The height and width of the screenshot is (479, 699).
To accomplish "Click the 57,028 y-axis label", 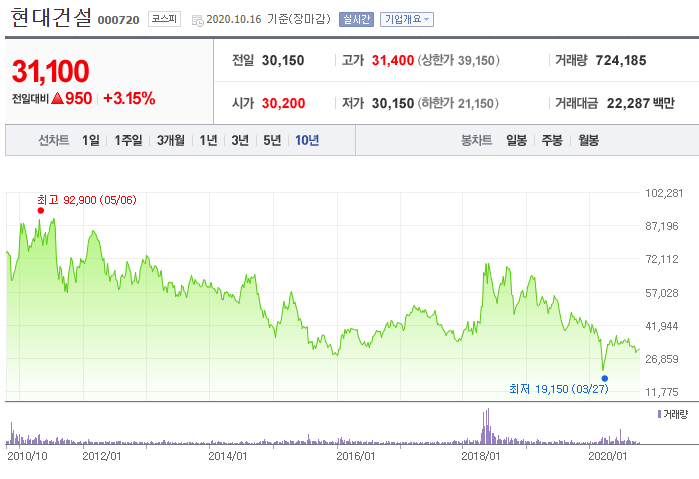I will (x=662, y=293).
